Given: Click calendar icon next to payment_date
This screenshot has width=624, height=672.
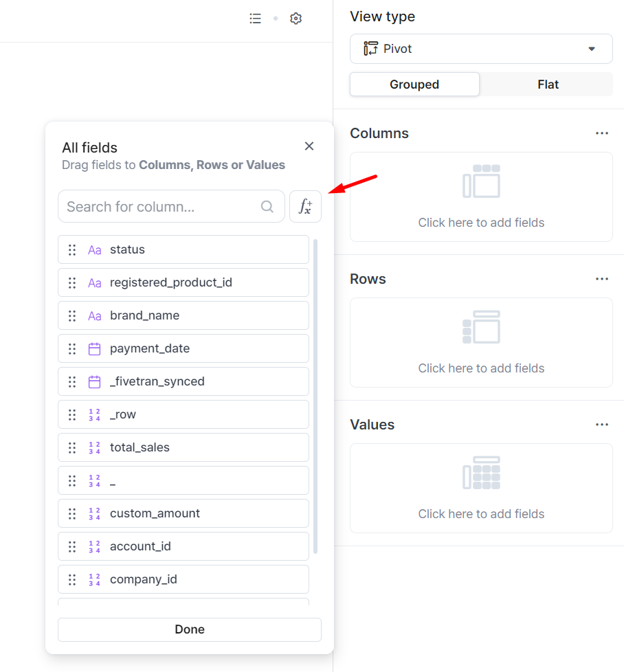Looking at the screenshot, I should coord(94,348).
